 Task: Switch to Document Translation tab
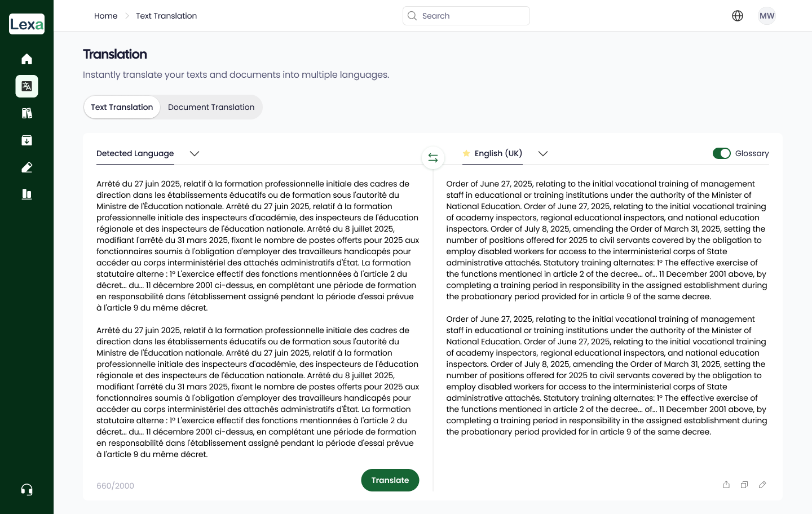tap(211, 107)
